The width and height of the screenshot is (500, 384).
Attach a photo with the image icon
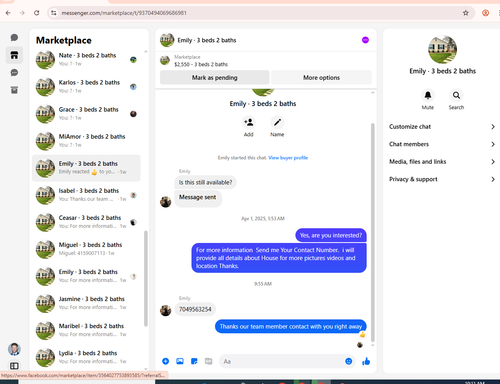180,361
